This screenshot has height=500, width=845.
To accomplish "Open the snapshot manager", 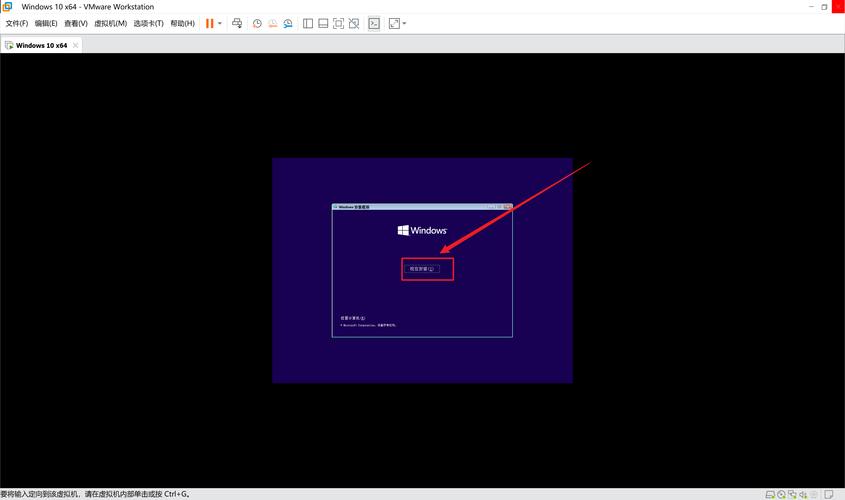I will point(288,24).
